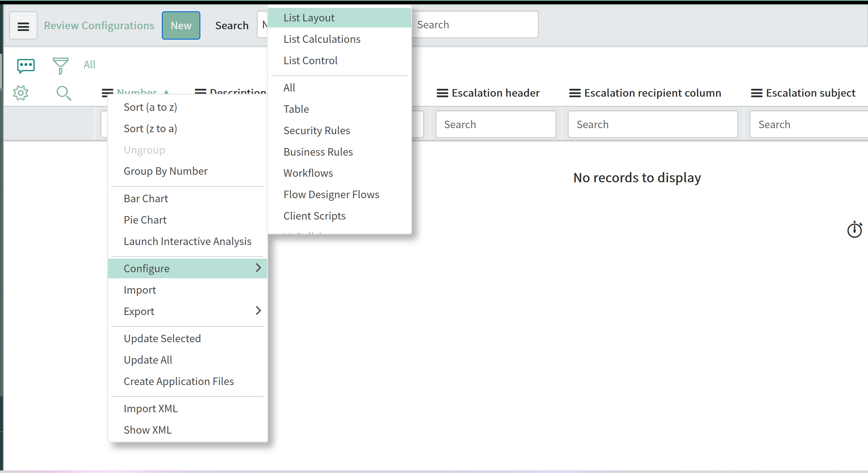Viewport: 868px width, 473px height.
Task: Open Escalation header column menu icon
Action: point(442,93)
